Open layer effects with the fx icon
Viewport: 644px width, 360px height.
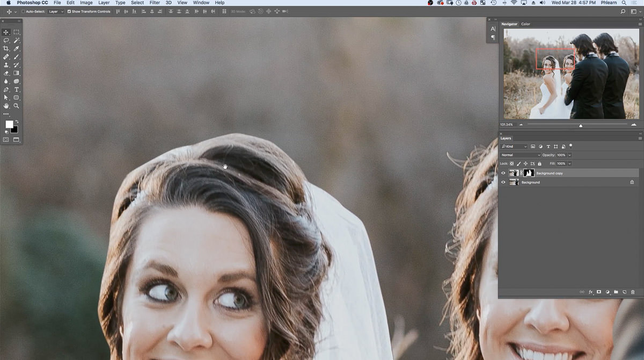point(591,292)
